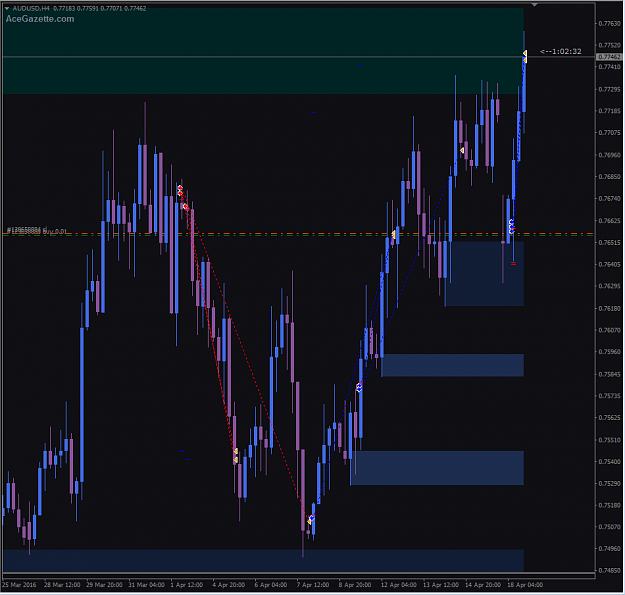Click the 0.75960 price axis label

[609, 352]
